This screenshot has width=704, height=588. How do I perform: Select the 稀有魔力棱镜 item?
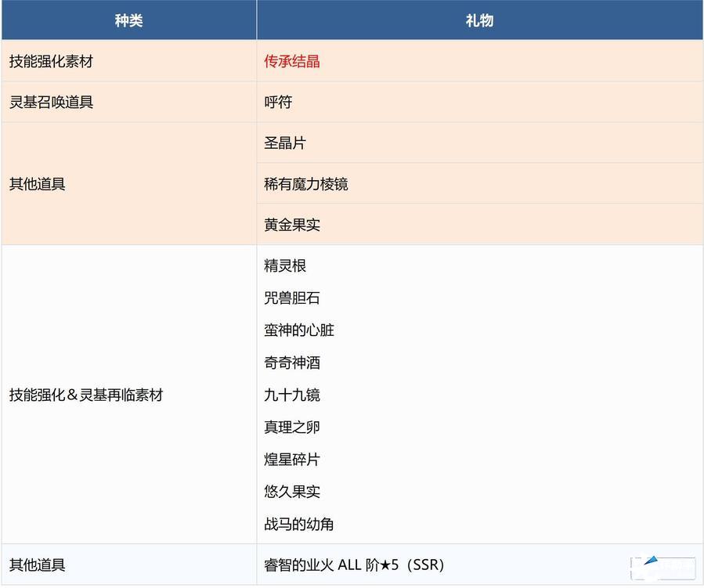coord(306,184)
